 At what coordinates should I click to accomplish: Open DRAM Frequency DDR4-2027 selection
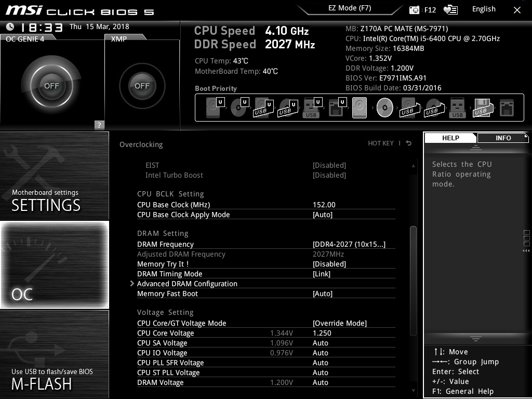(349, 244)
